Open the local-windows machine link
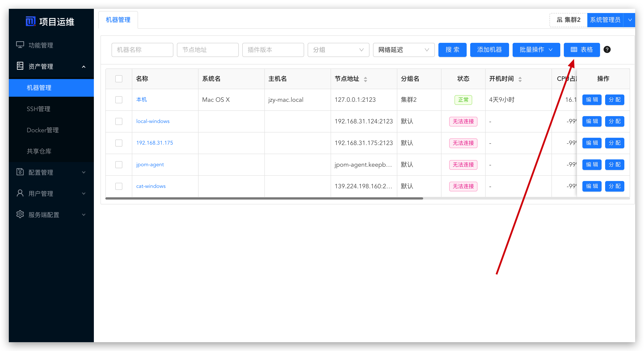 coord(153,121)
